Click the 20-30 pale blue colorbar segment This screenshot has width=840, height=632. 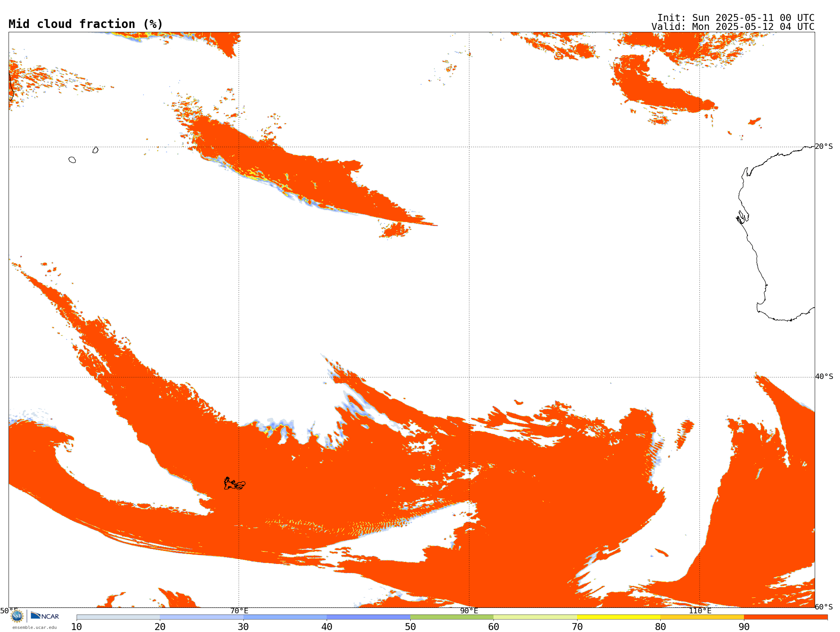point(201,617)
